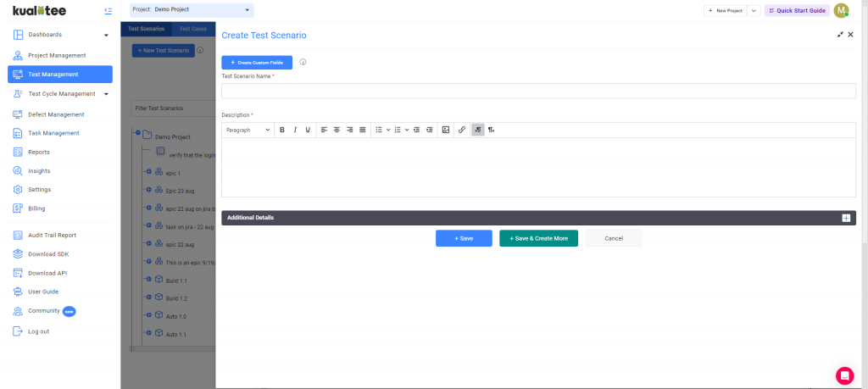Close the Create Test Scenario panel
Screen dimensions: 868x389
pyautogui.click(x=851, y=34)
